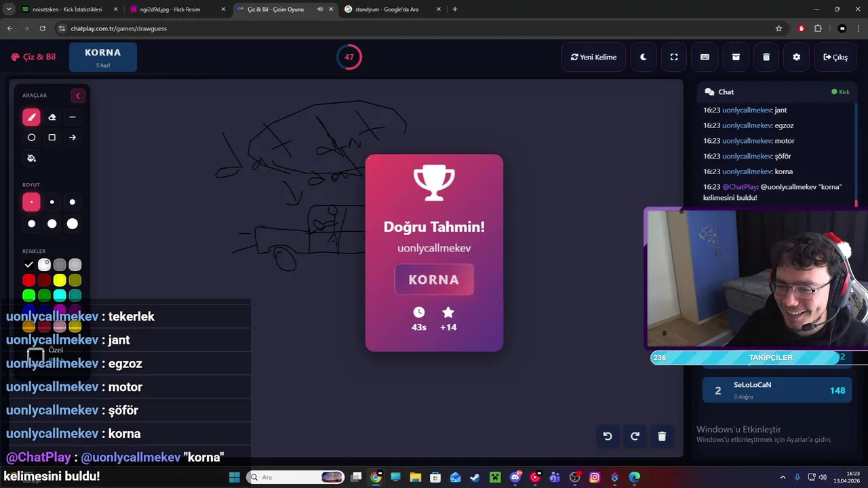This screenshot has width=868, height=488.
Task: Click the Çiz & Bil logo
Action: [33, 57]
